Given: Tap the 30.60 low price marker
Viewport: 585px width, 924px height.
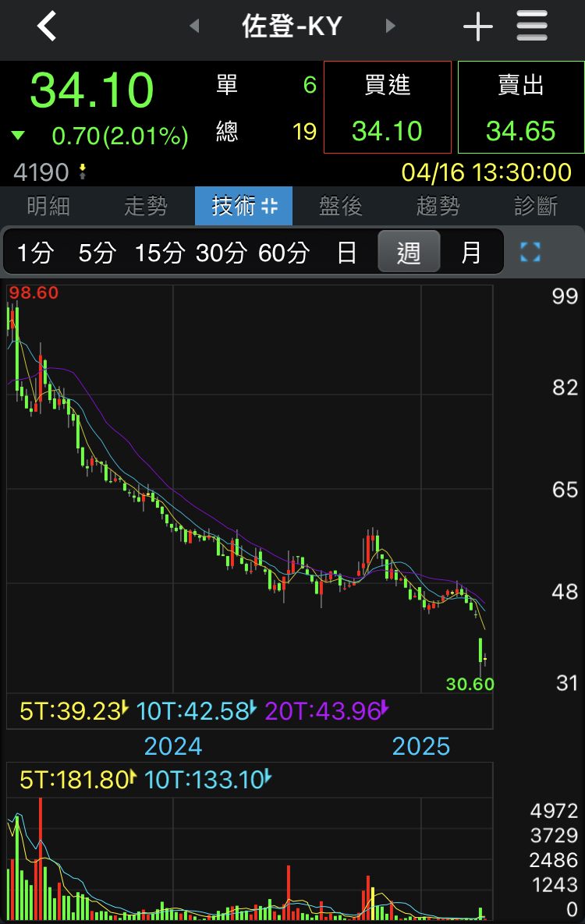Looking at the screenshot, I should [x=470, y=684].
